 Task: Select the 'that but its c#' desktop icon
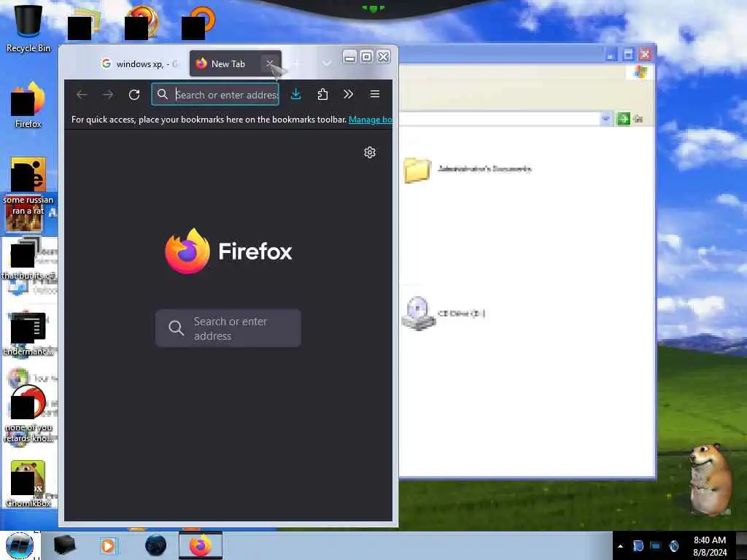click(28, 260)
